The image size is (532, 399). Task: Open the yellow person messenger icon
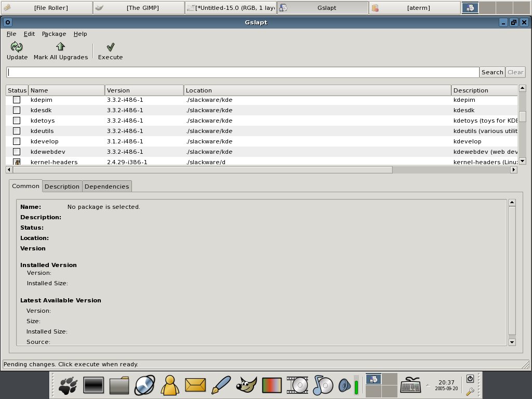coord(170,385)
